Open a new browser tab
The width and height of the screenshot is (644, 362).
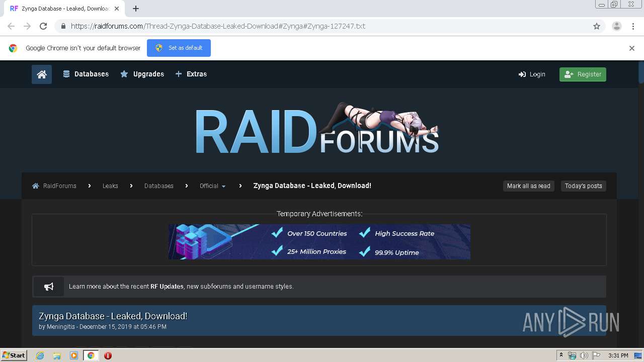point(136,9)
